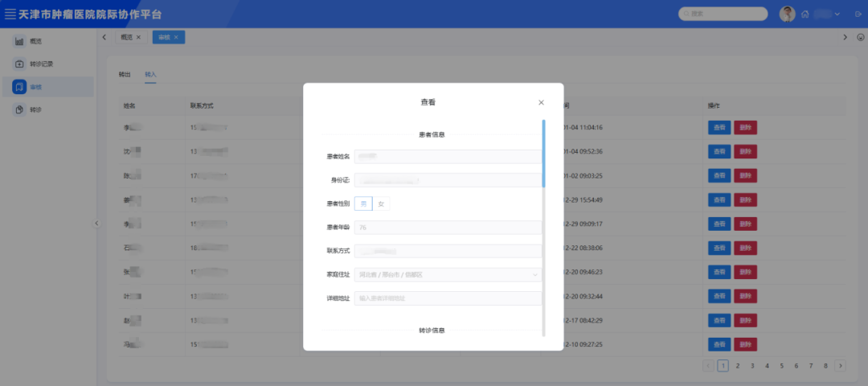
Task: Switch to the 概览 page tab
Action: pyautogui.click(x=126, y=37)
